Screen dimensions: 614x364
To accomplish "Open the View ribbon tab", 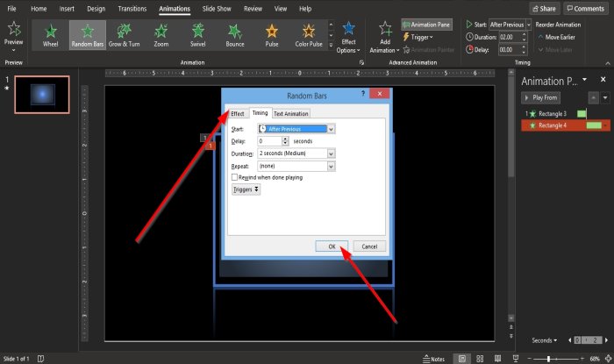I will pyautogui.click(x=281, y=9).
